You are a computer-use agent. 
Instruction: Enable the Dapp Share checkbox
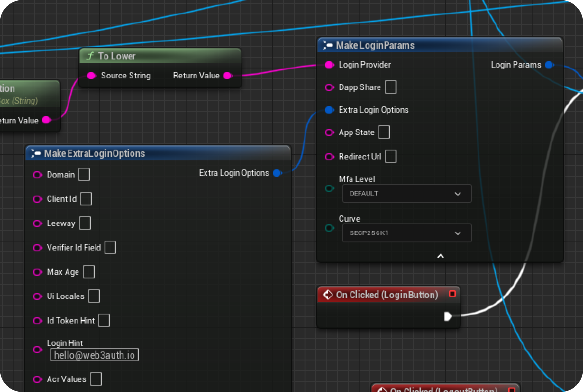(x=391, y=87)
